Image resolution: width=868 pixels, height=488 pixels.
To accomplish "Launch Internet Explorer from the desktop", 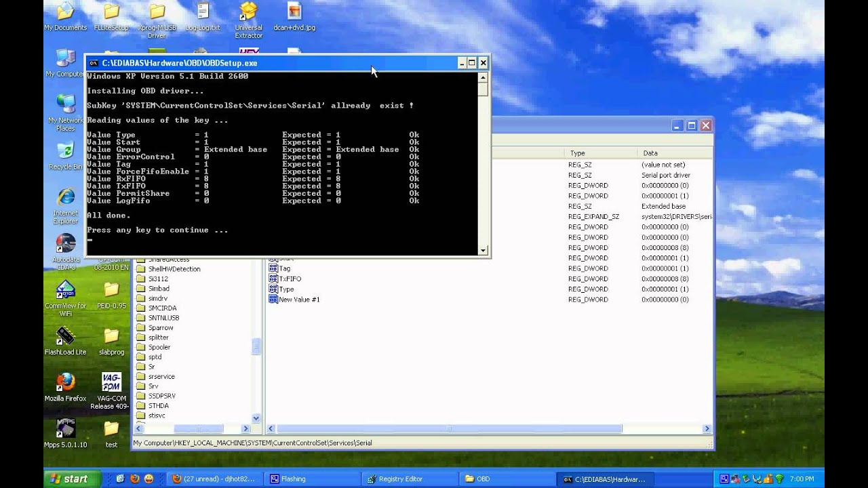I will [66, 206].
